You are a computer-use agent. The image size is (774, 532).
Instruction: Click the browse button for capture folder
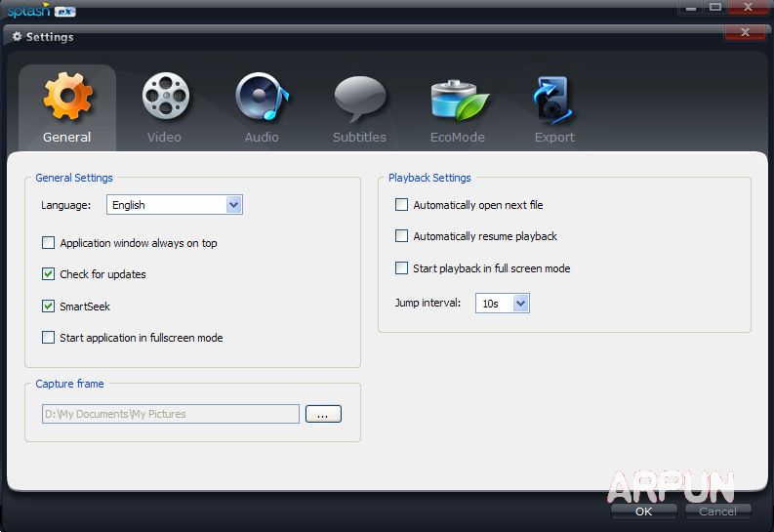point(323,414)
